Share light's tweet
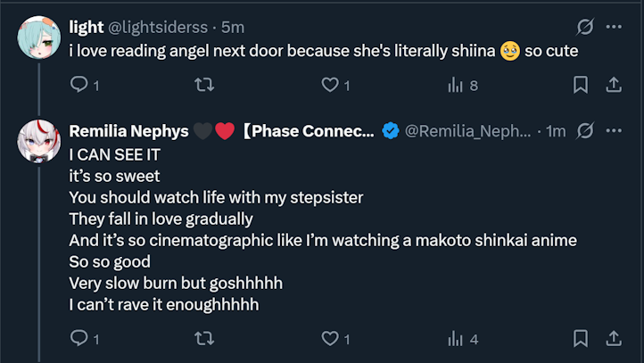The height and width of the screenshot is (363, 644). 614,85
